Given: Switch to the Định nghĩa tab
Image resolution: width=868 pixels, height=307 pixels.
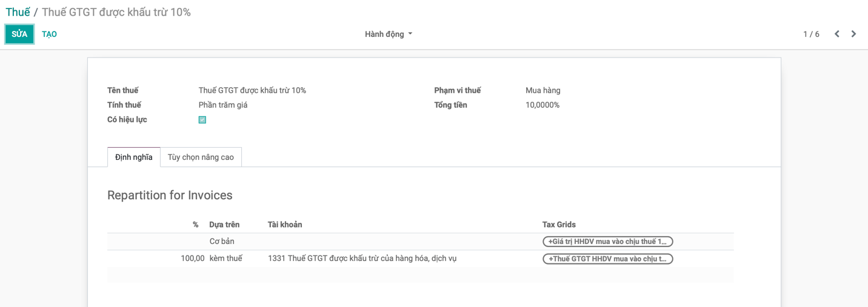Looking at the screenshot, I should [134, 157].
